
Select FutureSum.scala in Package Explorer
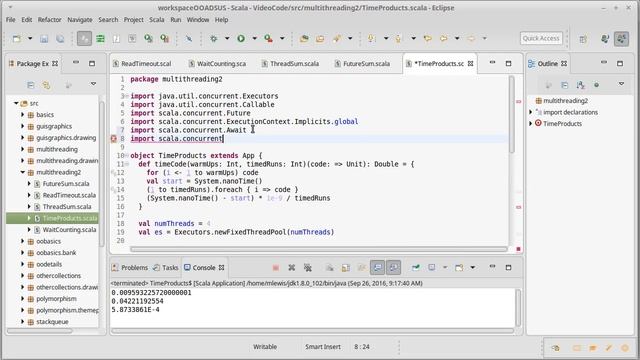tap(66, 184)
